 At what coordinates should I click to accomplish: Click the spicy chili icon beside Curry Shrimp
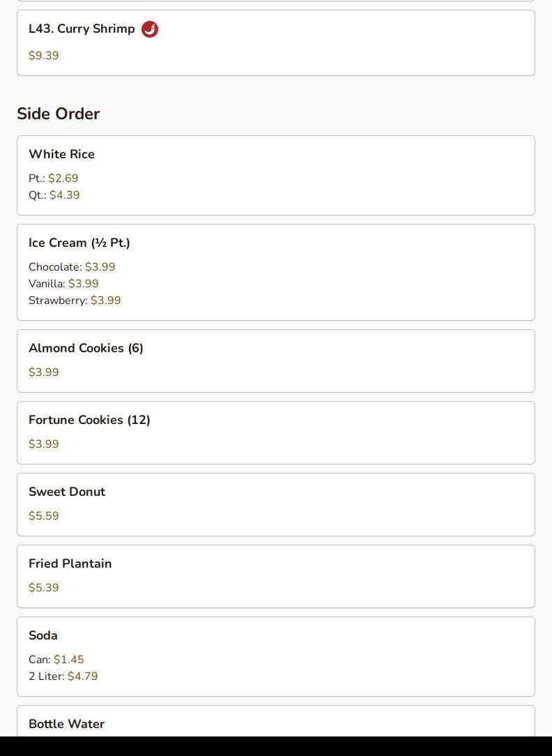[150, 29]
